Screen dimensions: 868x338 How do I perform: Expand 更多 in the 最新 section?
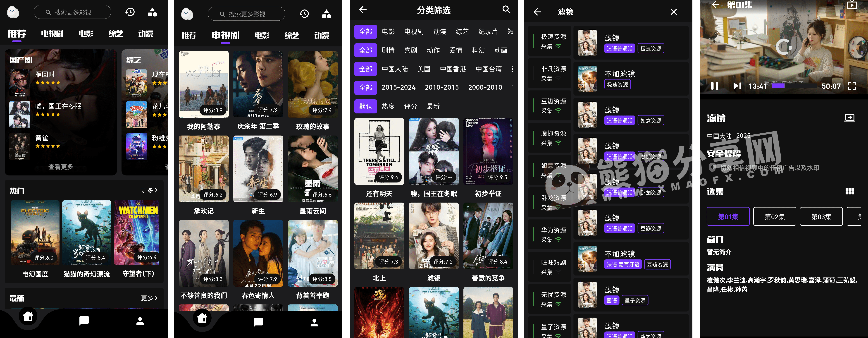(x=149, y=298)
